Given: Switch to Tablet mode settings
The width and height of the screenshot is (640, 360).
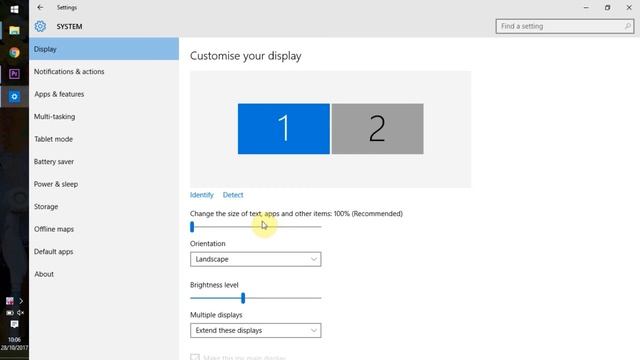Looking at the screenshot, I should [104, 139].
